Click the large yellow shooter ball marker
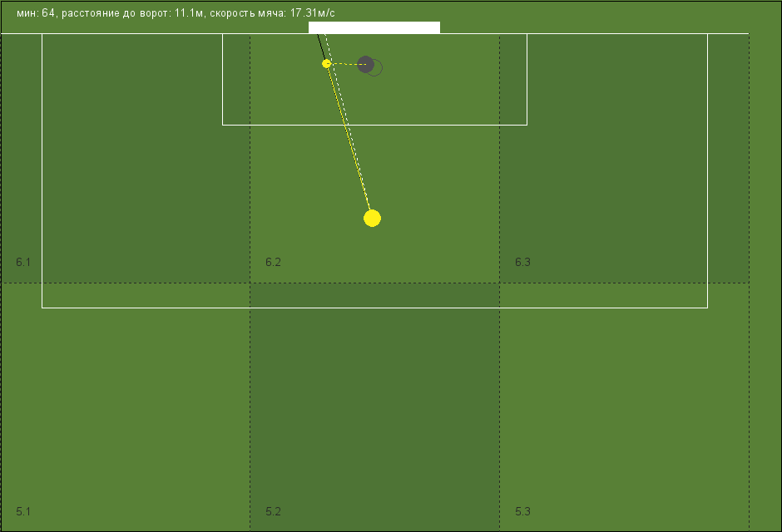The height and width of the screenshot is (532, 782). click(x=372, y=218)
